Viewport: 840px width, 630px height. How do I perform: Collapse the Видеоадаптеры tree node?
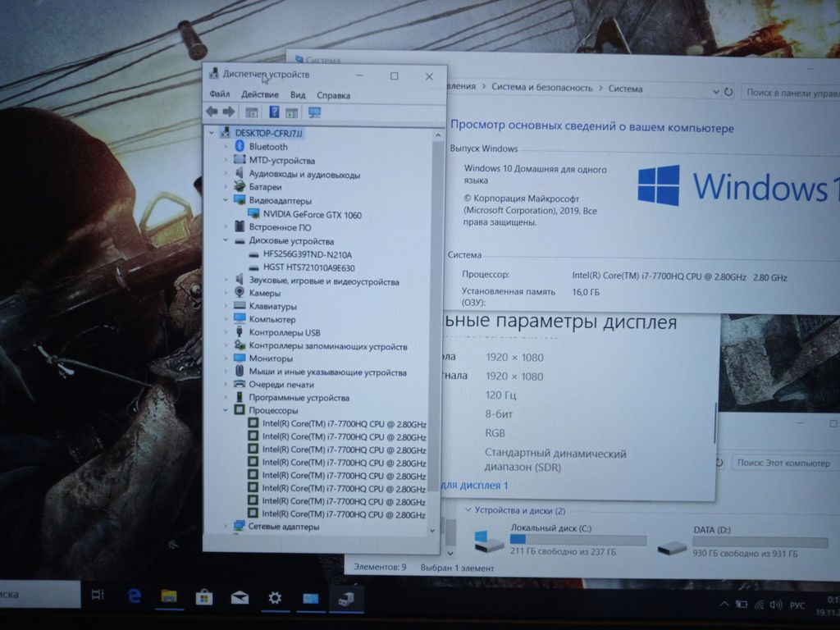tap(226, 200)
